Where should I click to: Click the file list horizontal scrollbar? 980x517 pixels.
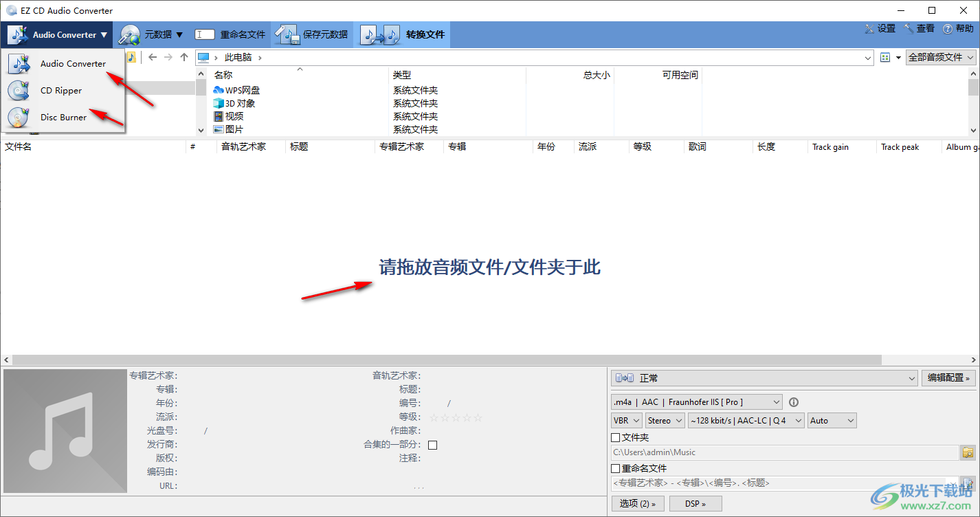(447, 360)
